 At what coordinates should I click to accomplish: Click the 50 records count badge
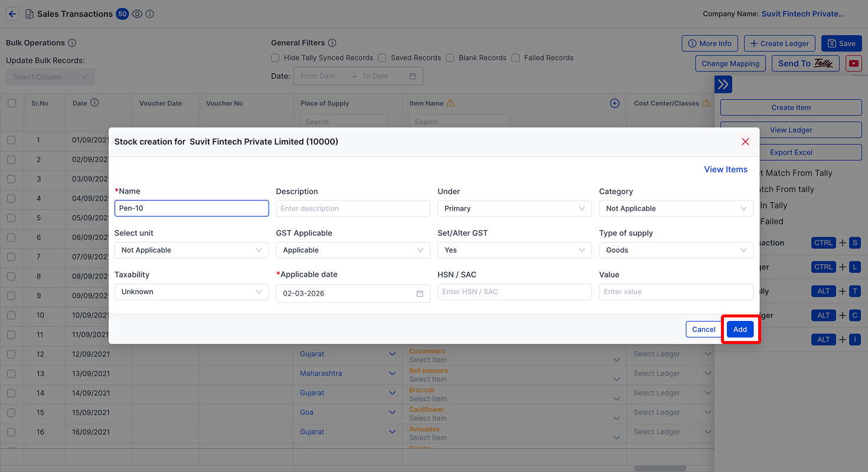coord(122,14)
